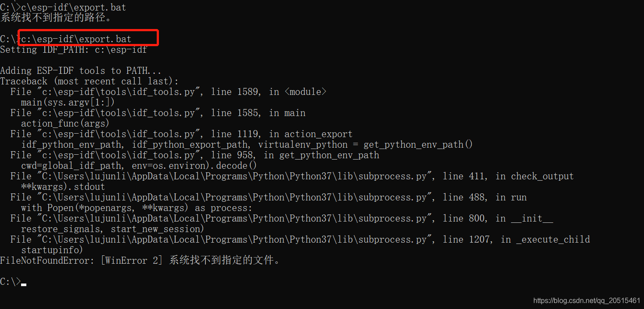Click the FileNotFoundError WinError 2 line

(x=140, y=261)
